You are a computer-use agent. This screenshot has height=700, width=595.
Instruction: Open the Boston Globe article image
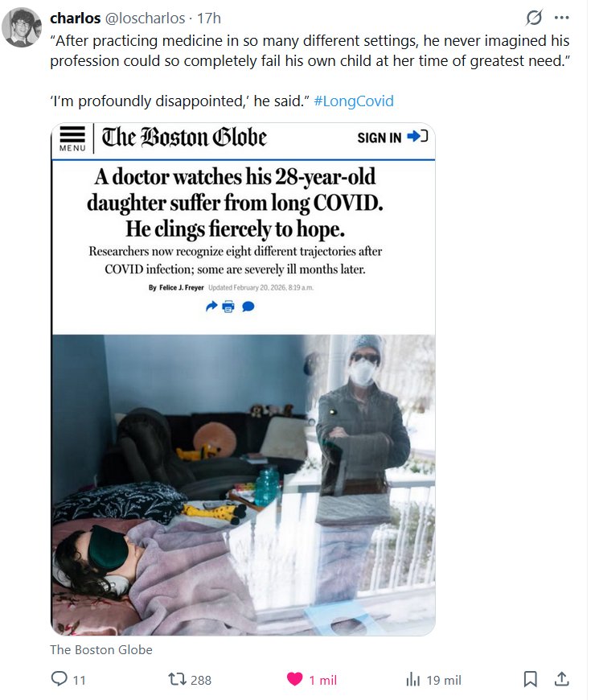[x=243, y=379]
